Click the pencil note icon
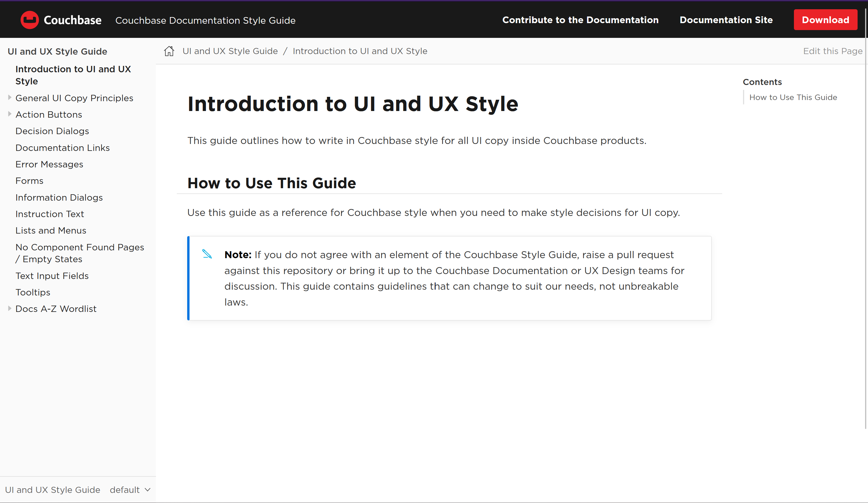This screenshot has height=503, width=868. 207,254
